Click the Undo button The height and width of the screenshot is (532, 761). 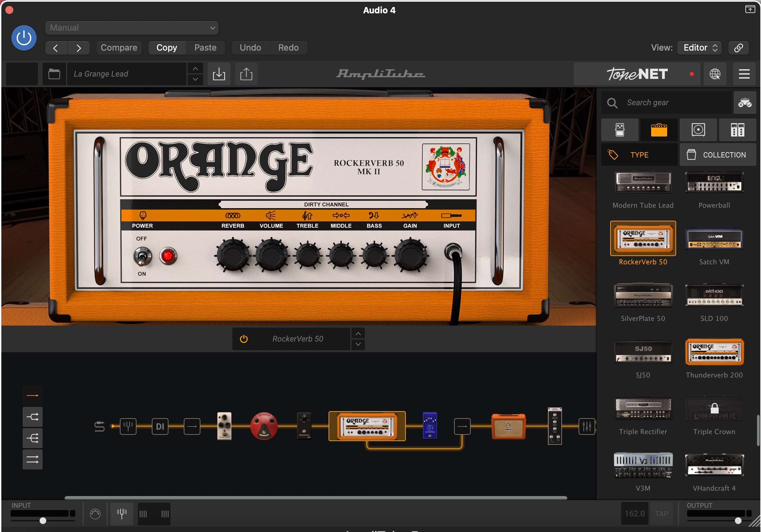coord(250,48)
